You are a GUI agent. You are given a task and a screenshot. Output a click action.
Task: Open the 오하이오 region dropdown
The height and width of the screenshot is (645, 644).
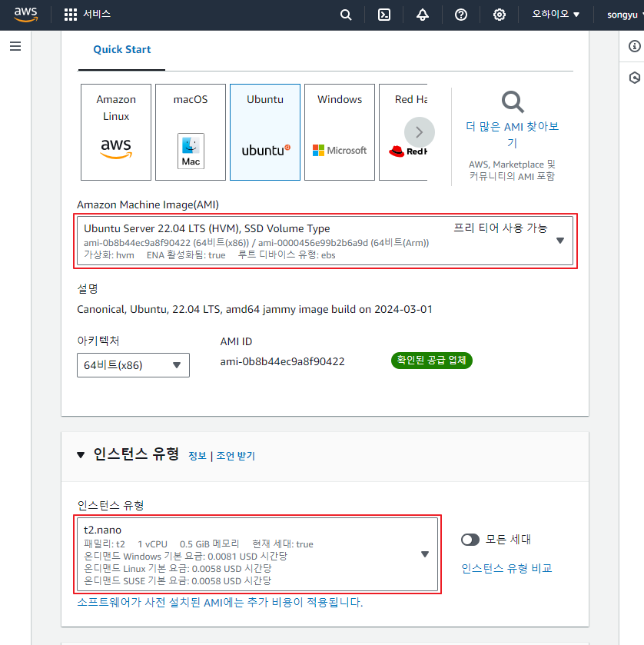(x=556, y=15)
